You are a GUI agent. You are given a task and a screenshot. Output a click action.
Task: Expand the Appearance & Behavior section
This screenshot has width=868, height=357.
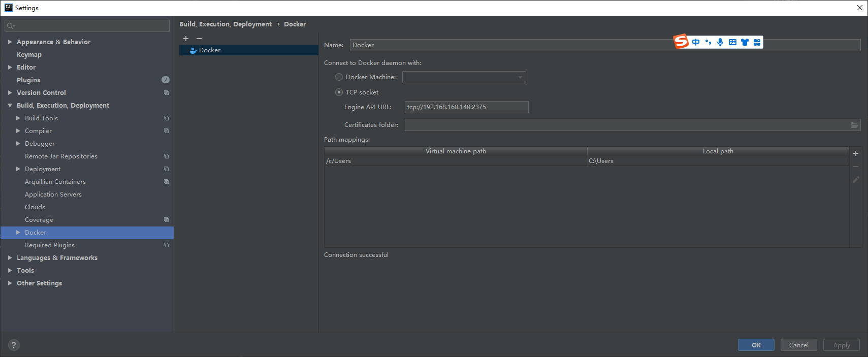(10, 42)
